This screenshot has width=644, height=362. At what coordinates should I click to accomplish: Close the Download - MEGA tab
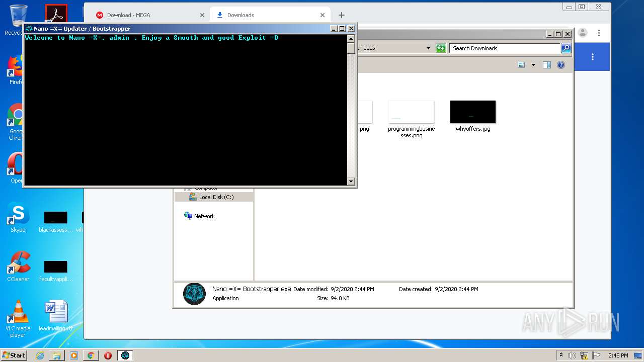[202, 15]
